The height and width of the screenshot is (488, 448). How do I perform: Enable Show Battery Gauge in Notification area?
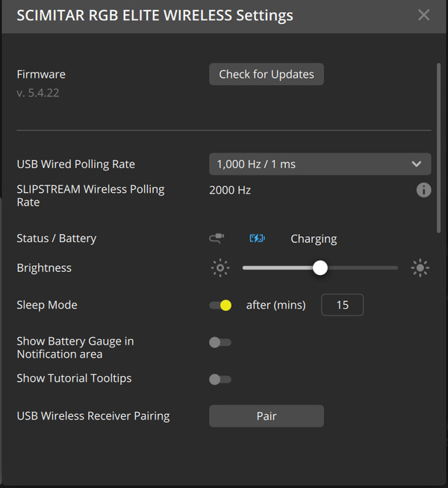[x=220, y=342]
